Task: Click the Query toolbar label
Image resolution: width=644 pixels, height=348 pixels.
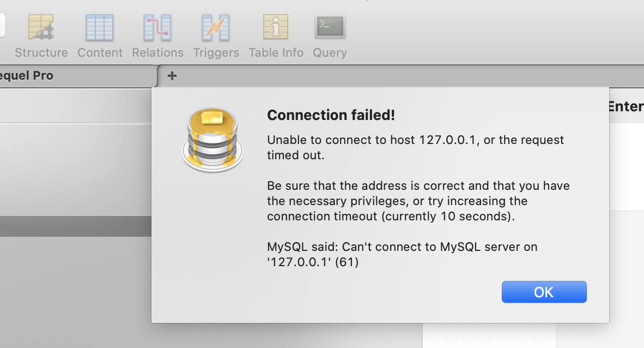Action: [x=330, y=53]
